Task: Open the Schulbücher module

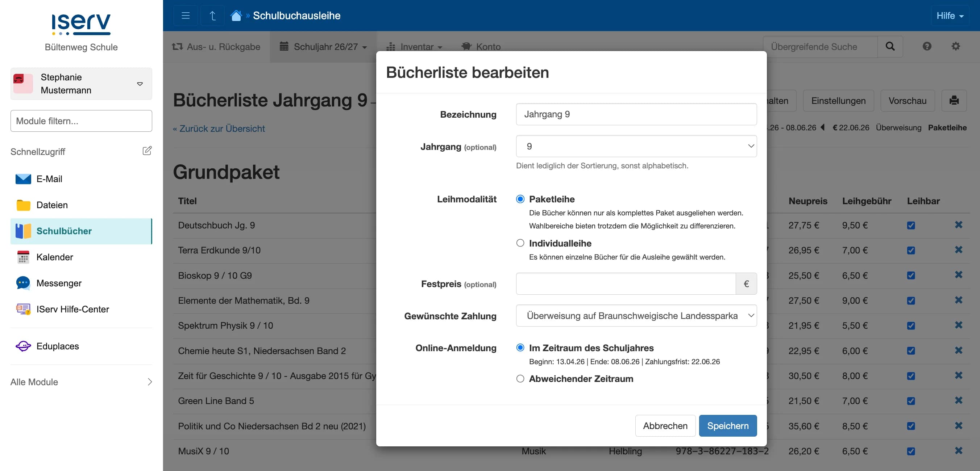Action: coord(64,231)
